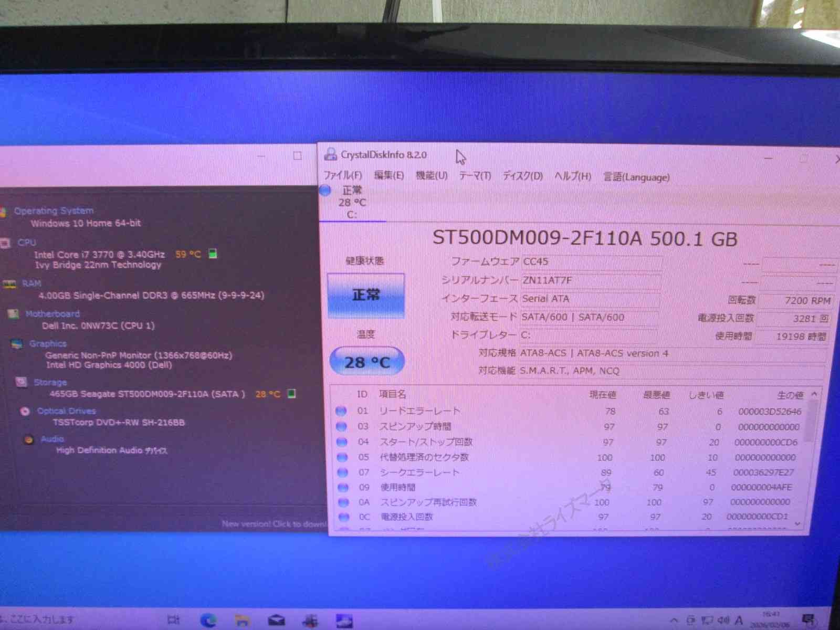
Task: Click the RAM icon in Speccy
Action: (9, 284)
